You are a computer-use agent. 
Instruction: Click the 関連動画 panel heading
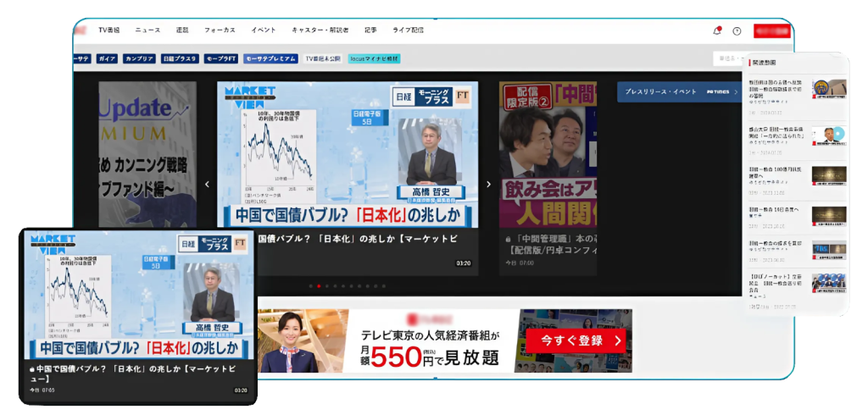[x=762, y=63]
